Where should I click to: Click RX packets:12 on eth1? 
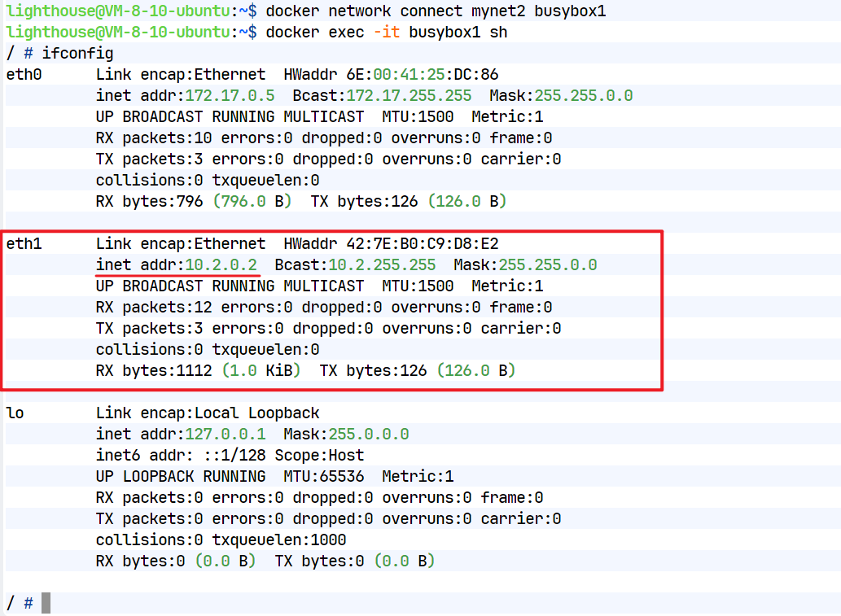(x=153, y=308)
